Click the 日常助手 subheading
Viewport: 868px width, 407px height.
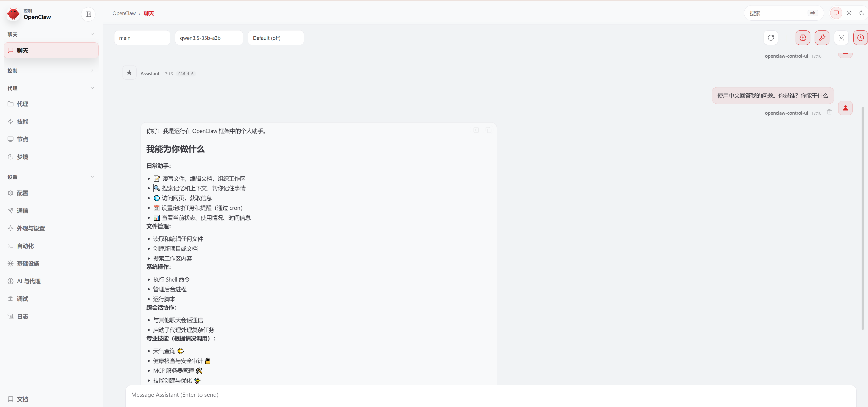pos(158,166)
